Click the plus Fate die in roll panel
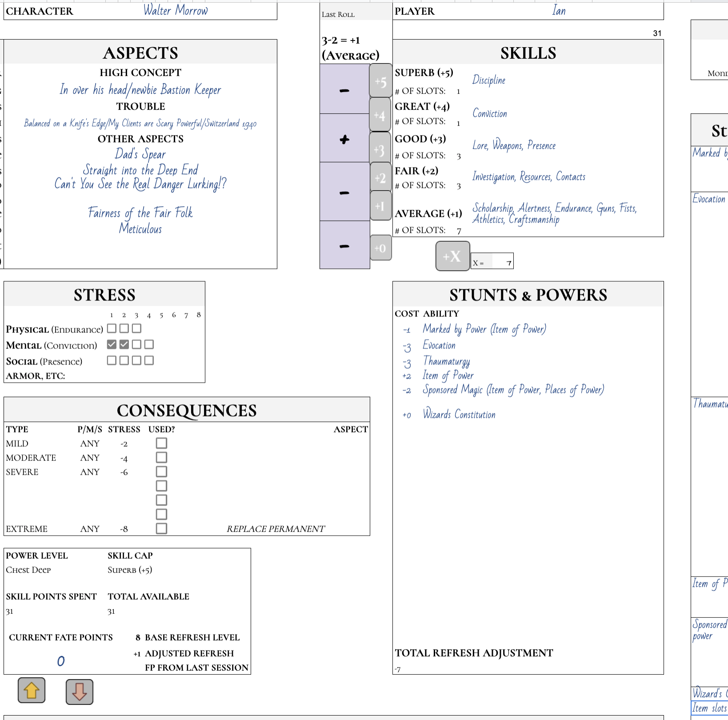 344,139
